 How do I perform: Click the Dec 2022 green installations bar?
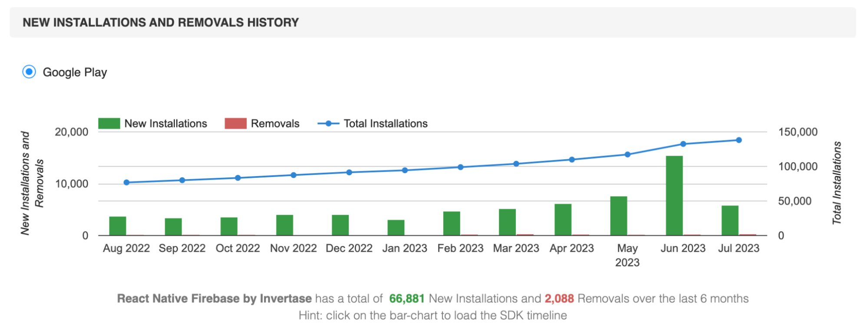(340, 225)
